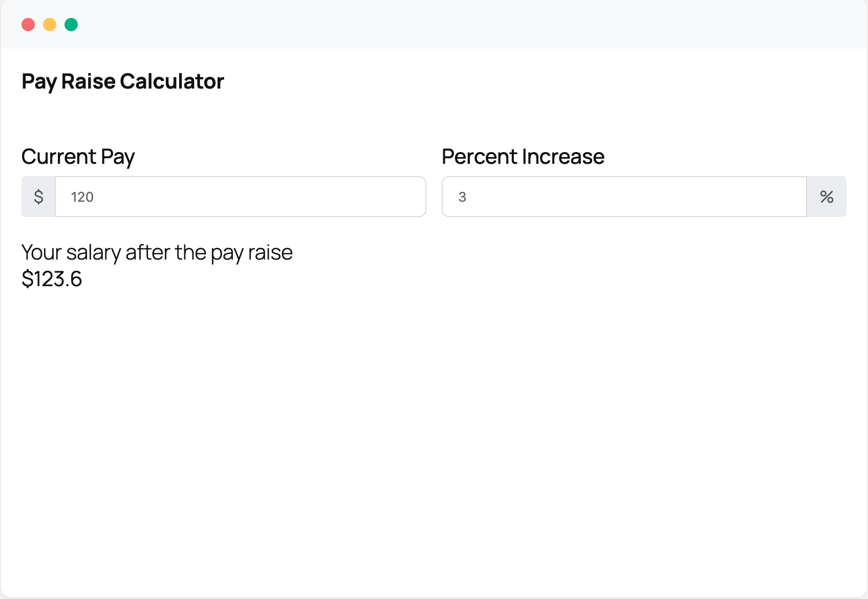Screen dimensions: 868x599
Task: Focus the Percent Increase input field
Action: (x=624, y=197)
